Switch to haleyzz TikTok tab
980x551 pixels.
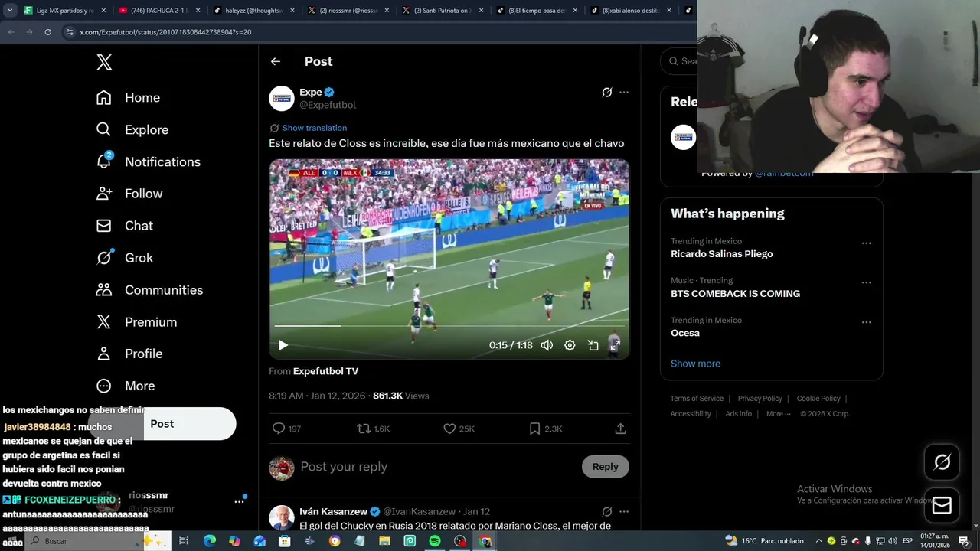click(x=253, y=11)
